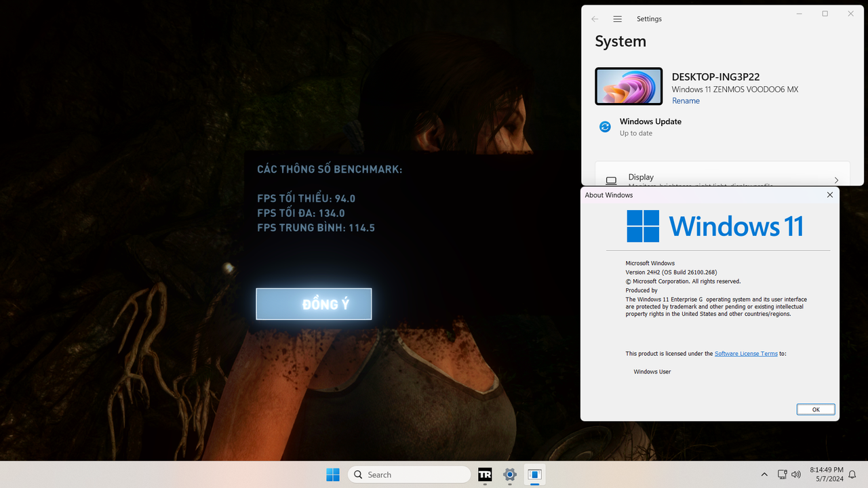Open the Software License Terms link
The image size is (868, 488).
pyautogui.click(x=746, y=354)
